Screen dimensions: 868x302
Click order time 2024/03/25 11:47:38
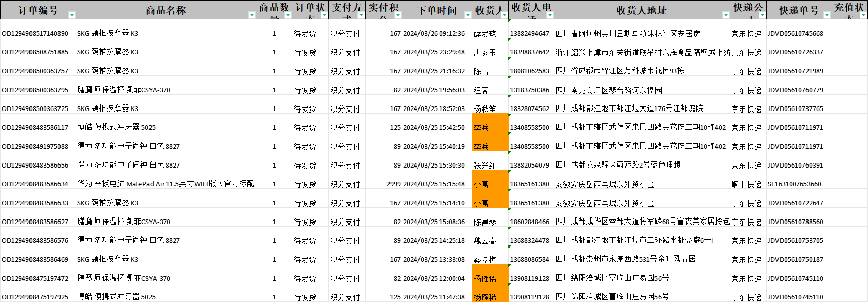434,297
